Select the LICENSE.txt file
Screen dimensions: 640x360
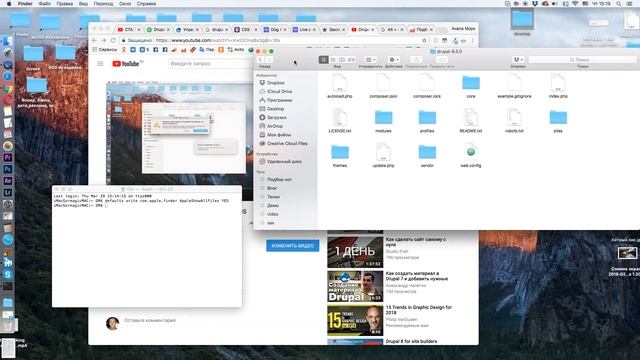click(x=340, y=121)
